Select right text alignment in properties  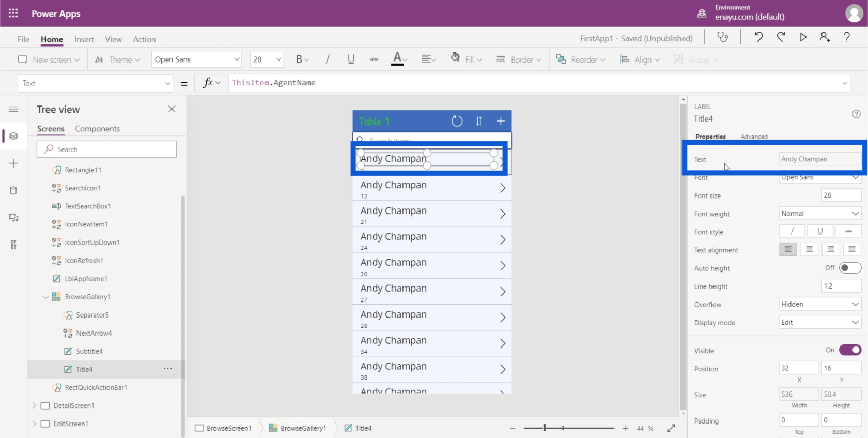click(830, 249)
